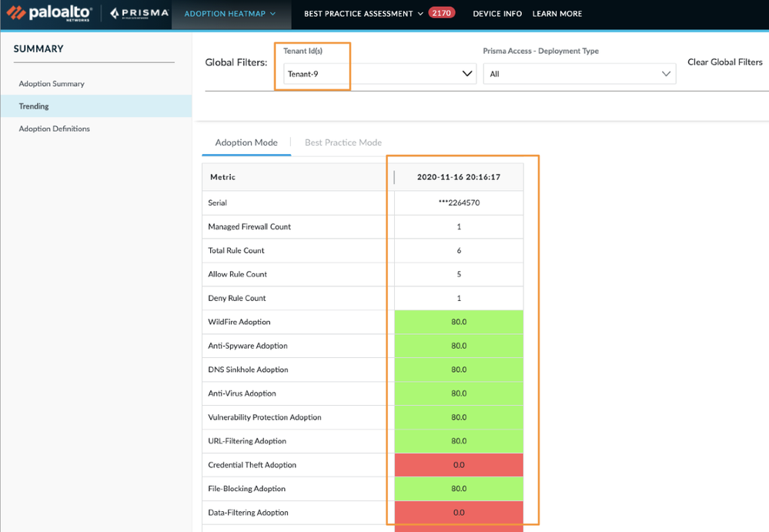The image size is (769, 532).
Task: Click the File-Blocking Adoption label
Action: pos(246,489)
